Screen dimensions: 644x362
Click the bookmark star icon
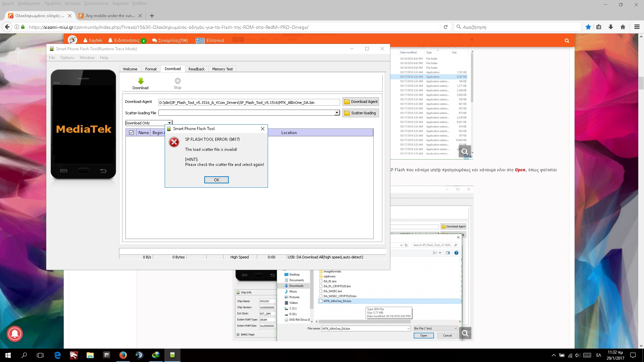588,27
